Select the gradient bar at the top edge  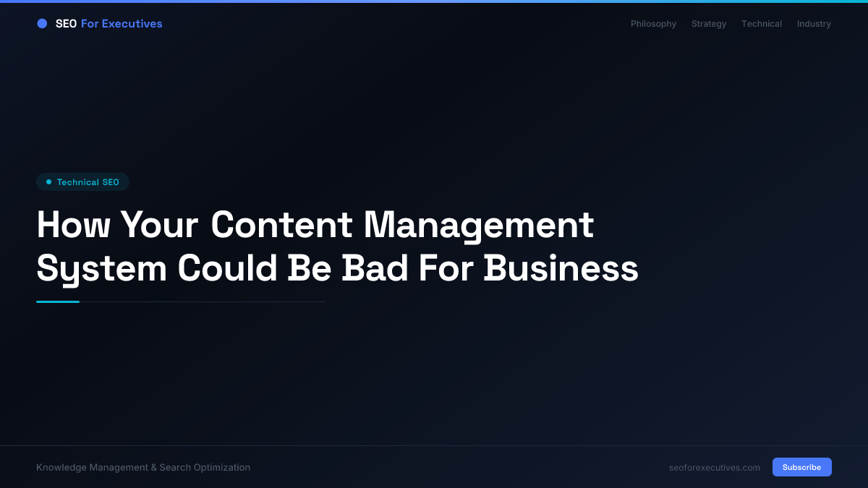point(434,1)
